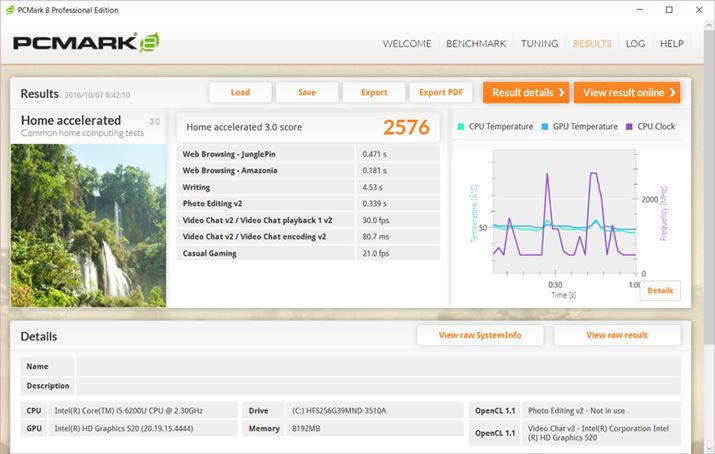Switch to the BENCHMARK tab
This screenshot has height=454, width=715.
(476, 44)
